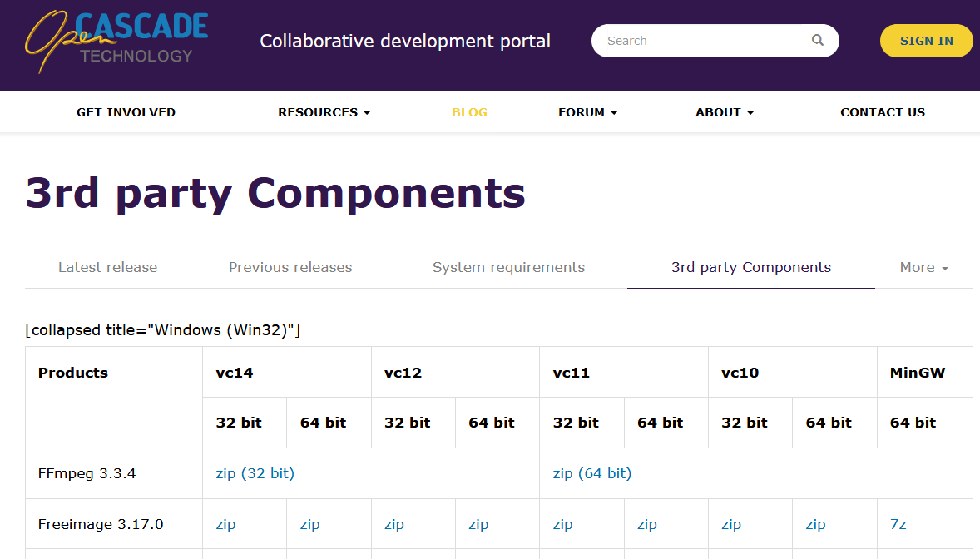Download FFmpeg zip (32 bit) link
980x559 pixels.
point(255,473)
